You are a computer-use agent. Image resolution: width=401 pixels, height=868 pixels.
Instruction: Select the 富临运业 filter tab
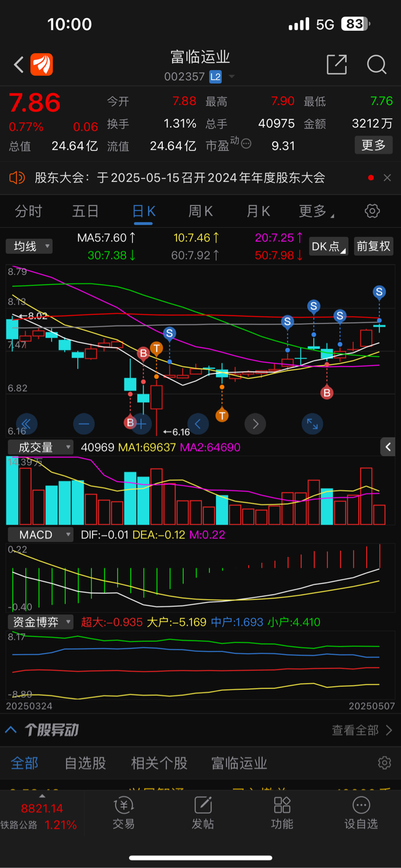pos(239,763)
